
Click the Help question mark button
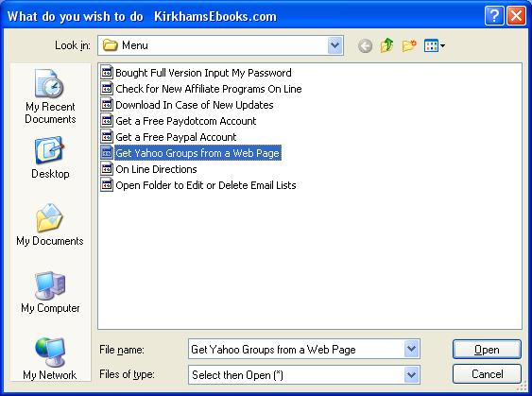click(x=494, y=16)
